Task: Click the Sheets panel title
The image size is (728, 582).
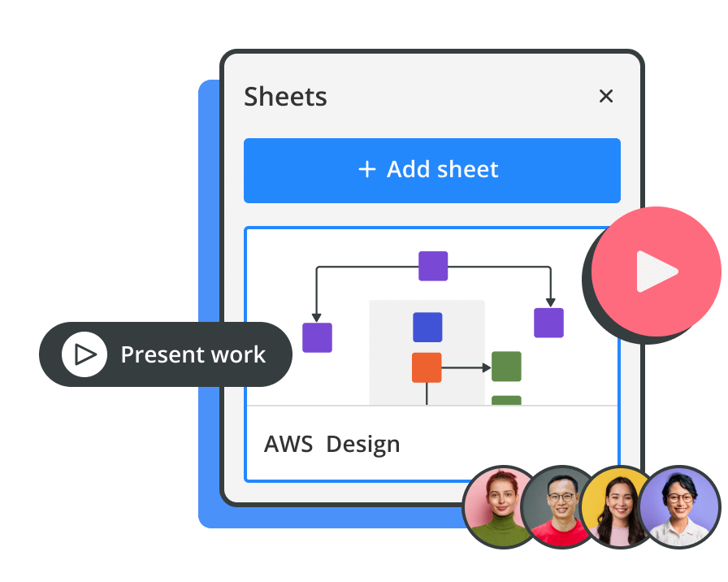Action: (285, 97)
